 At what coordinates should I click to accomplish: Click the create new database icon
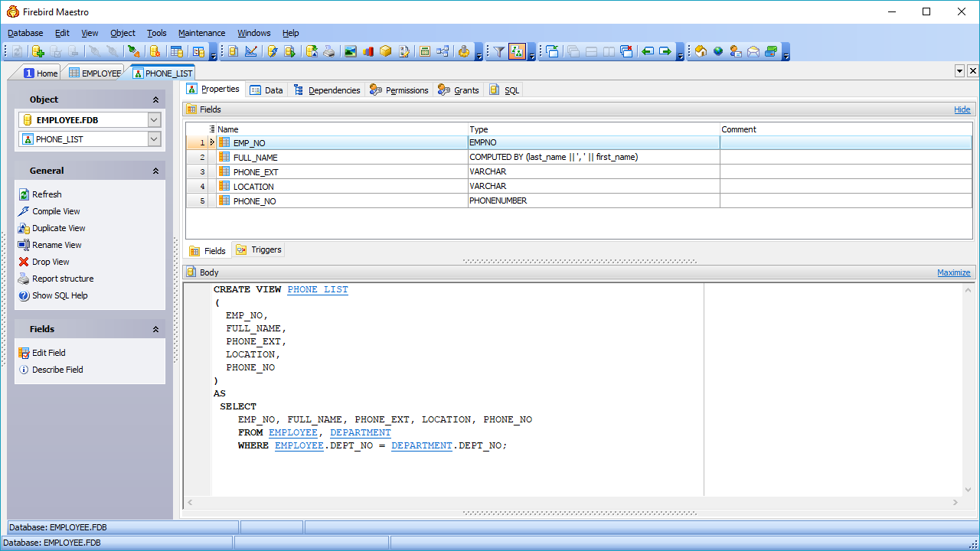[38, 51]
